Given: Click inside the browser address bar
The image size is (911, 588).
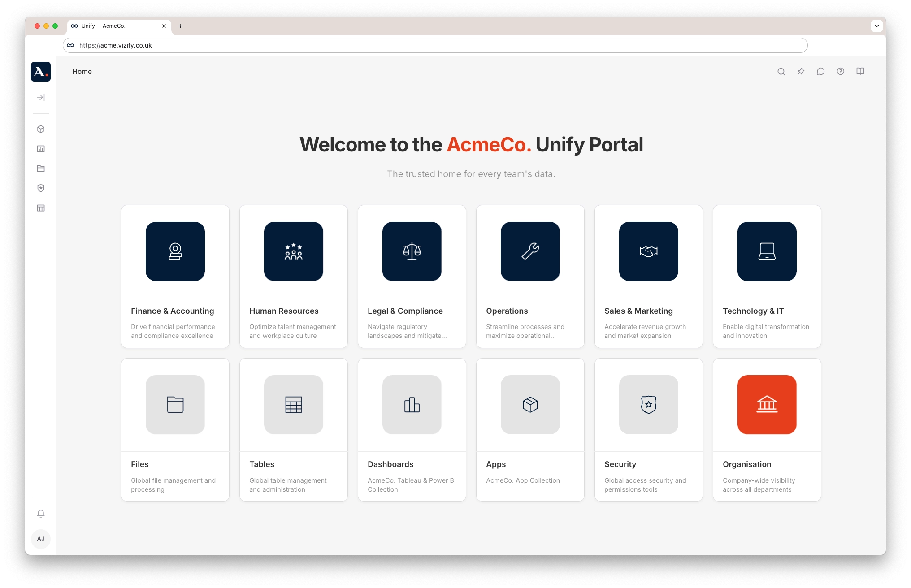Looking at the screenshot, I should 269,45.
